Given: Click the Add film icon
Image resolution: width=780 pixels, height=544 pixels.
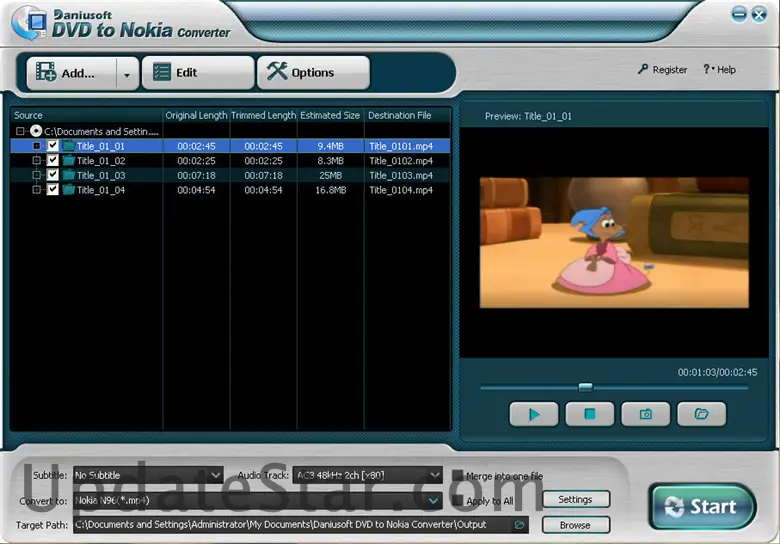Looking at the screenshot, I should [x=46, y=72].
